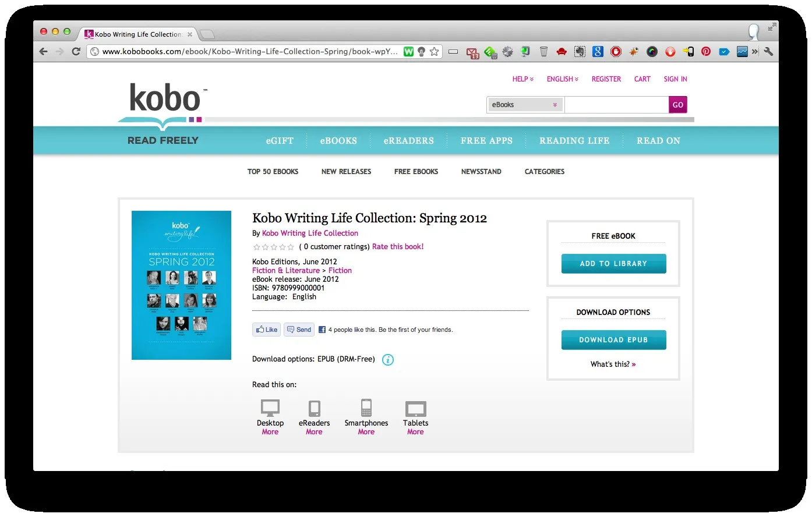
Task: Open the eGIFT navigation tab
Action: pos(280,141)
